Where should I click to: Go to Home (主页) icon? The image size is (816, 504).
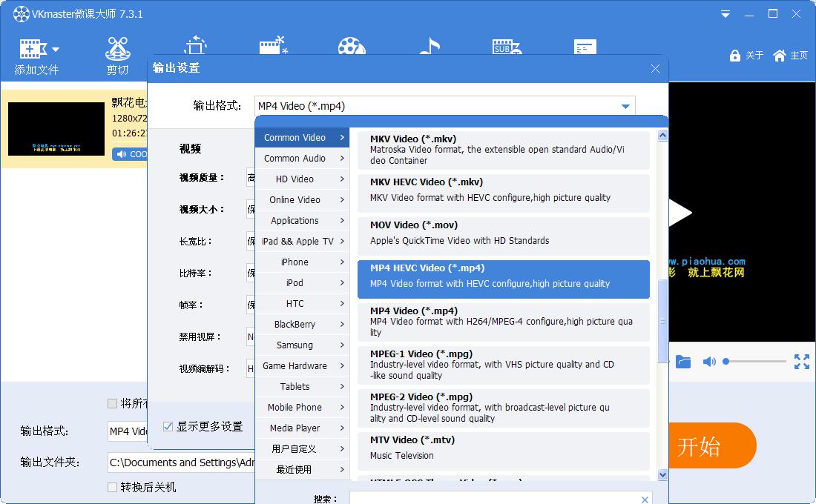point(779,56)
